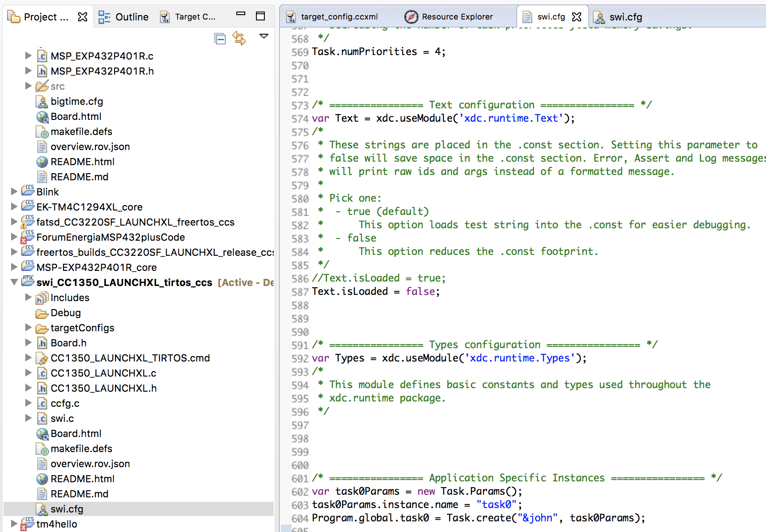Collapse the swi_CC1350_LAUNCHXL_tirtos_ccs project
766x532 pixels.
click(x=14, y=282)
